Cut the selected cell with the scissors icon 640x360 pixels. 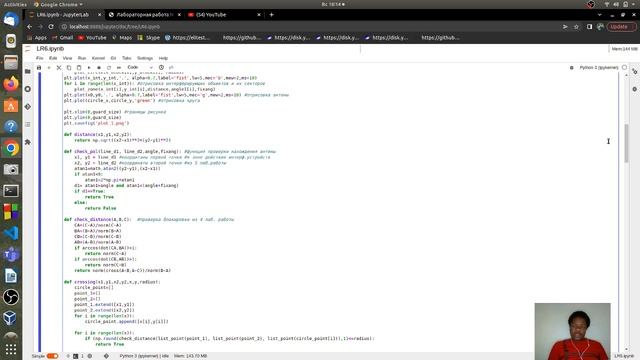(x=59, y=68)
